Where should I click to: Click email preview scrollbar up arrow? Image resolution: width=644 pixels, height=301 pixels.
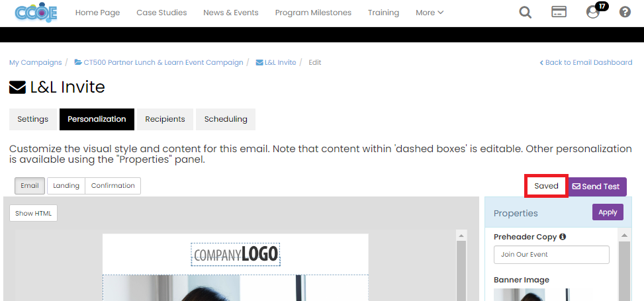click(461, 236)
